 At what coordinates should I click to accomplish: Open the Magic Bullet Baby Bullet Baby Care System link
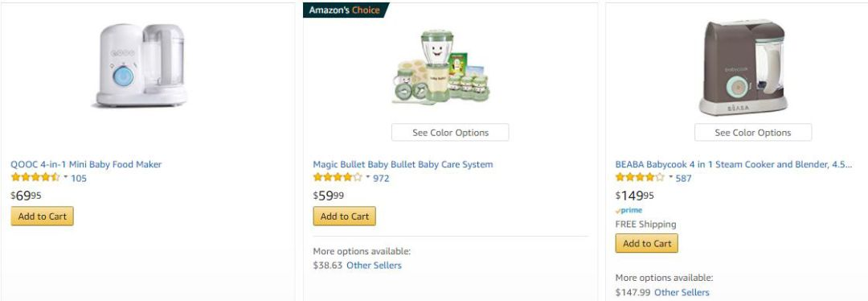click(x=403, y=165)
